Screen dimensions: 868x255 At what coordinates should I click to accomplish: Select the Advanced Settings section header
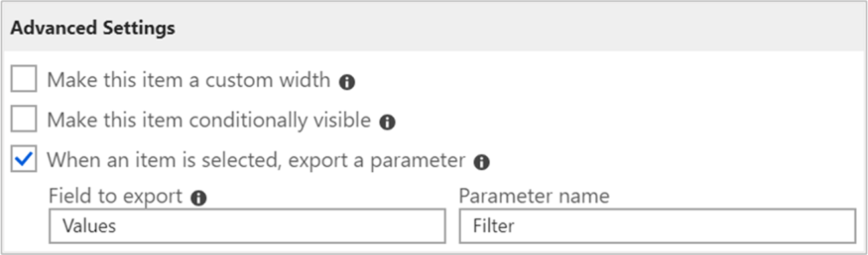click(93, 28)
